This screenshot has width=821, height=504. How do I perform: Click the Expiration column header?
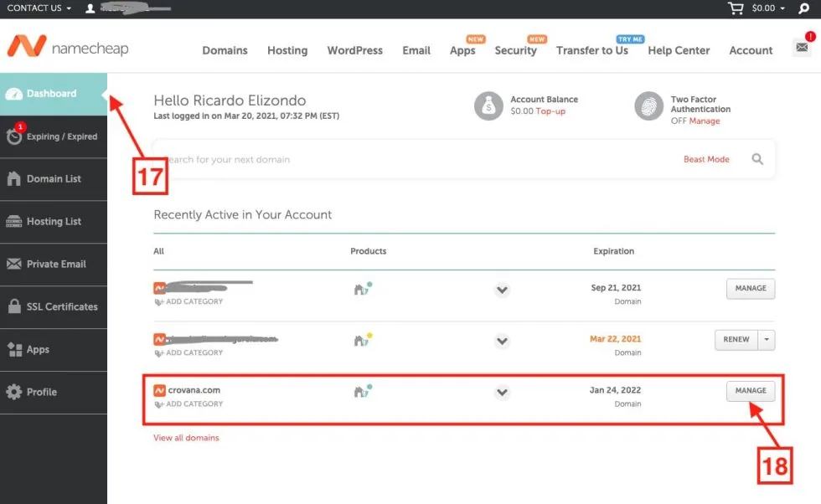pyautogui.click(x=613, y=251)
